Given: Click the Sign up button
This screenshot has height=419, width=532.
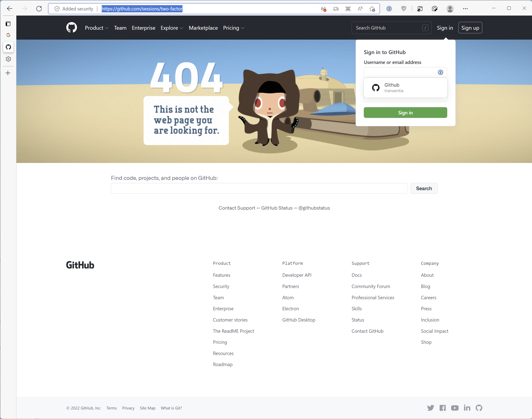Looking at the screenshot, I should click(470, 28).
